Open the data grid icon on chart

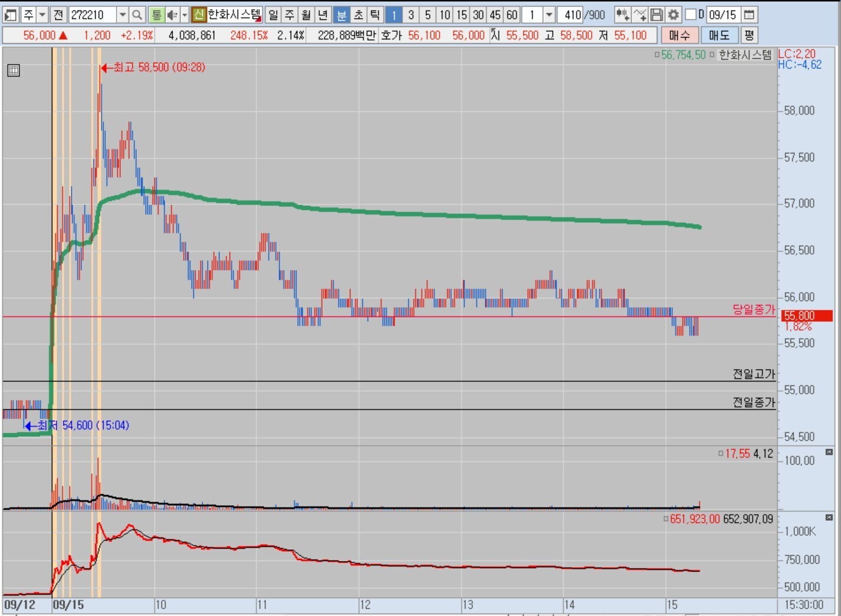coord(14,71)
